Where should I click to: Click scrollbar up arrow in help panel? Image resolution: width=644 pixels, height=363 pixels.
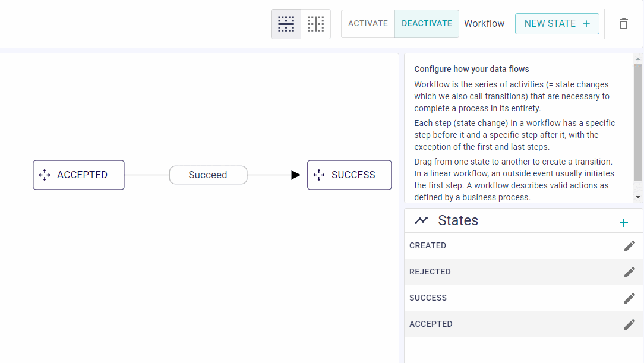click(x=637, y=59)
